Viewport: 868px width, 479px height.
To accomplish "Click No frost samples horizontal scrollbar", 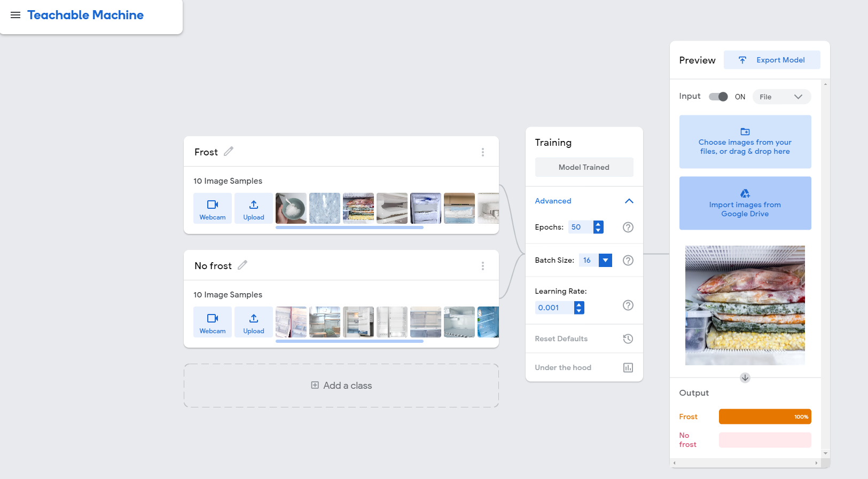I will point(349,341).
